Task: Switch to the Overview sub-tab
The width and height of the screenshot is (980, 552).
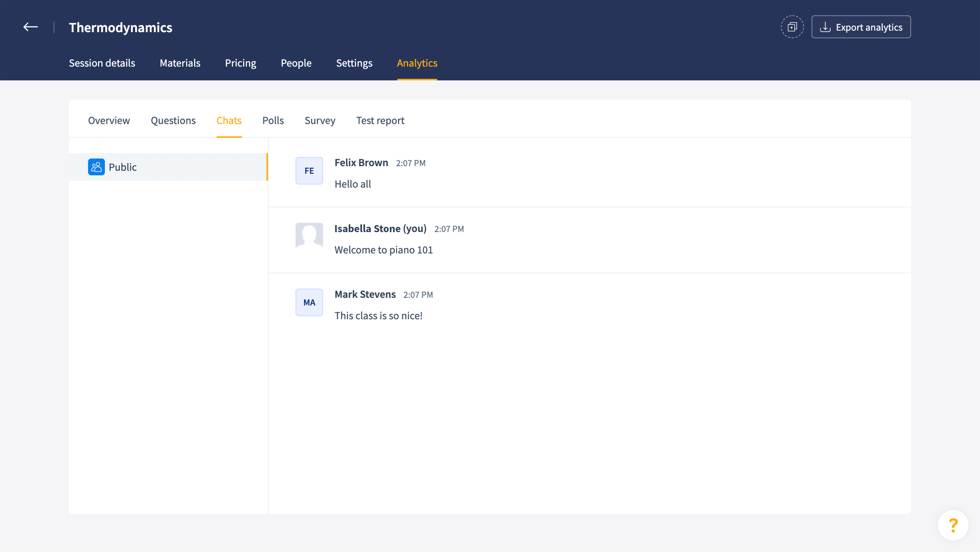Action: pyautogui.click(x=109, y=121)
